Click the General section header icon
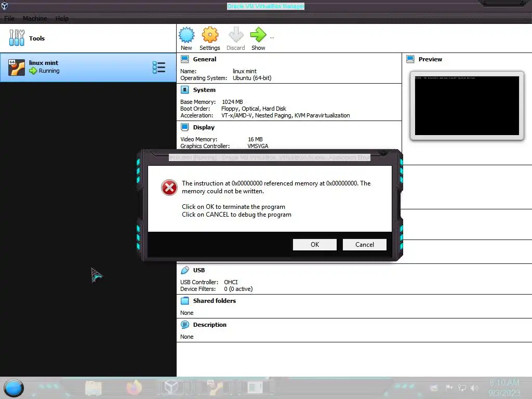 (x=185, y=59)
